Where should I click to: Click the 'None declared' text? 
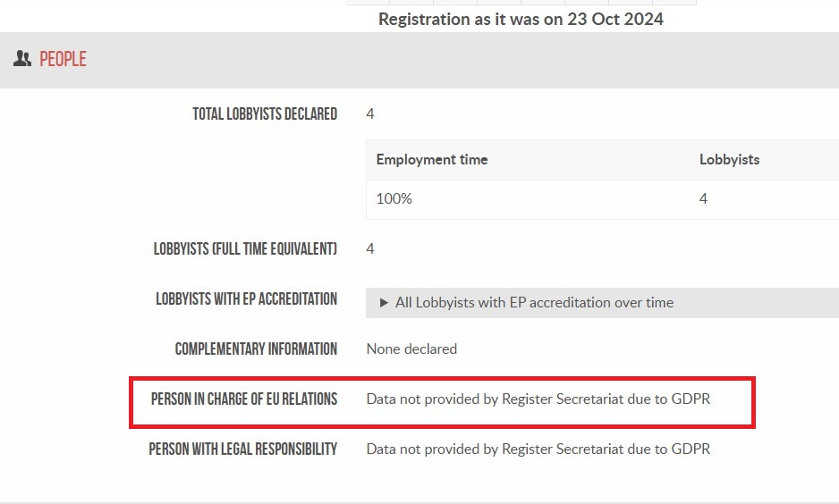click(411, 349)
